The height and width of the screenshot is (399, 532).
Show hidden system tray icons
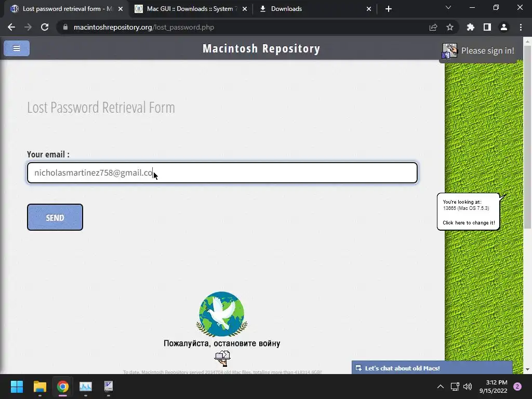click(441, 387)
